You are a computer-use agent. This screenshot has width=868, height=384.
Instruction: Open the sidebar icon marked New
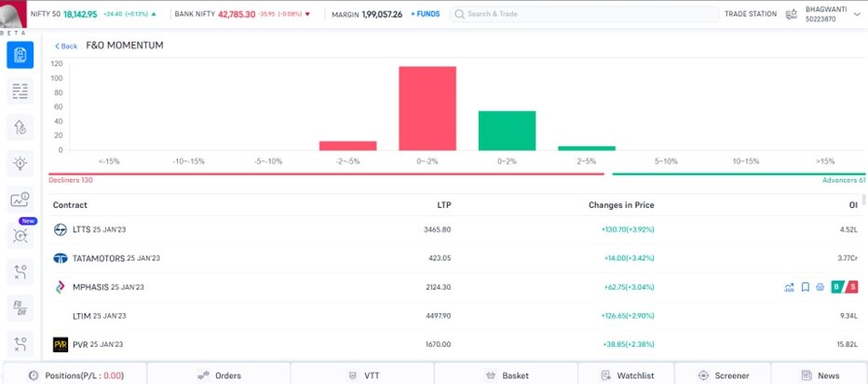20,236
